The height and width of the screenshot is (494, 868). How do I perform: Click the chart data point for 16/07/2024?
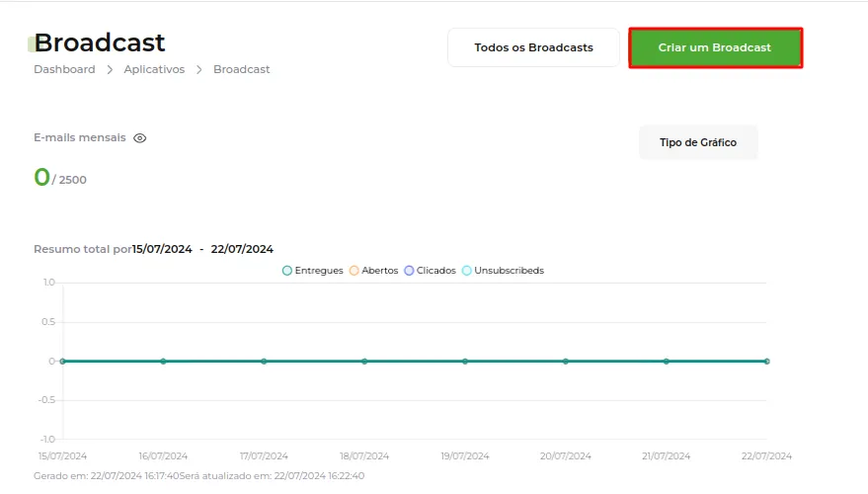(163, 361)
